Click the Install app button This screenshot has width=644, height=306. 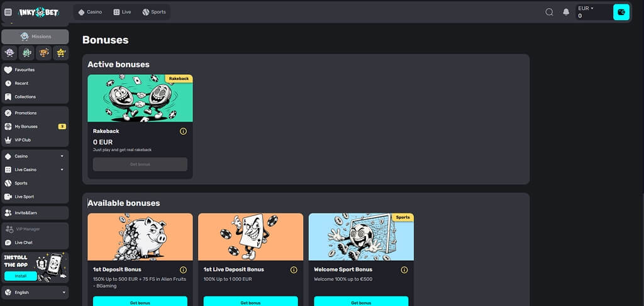[21, 276]
